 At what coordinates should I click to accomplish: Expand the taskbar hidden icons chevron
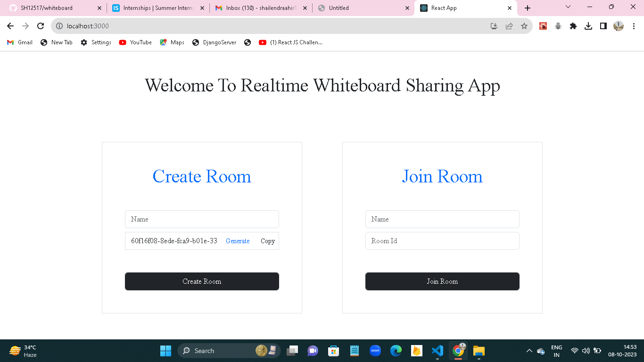tap(529, 351)
